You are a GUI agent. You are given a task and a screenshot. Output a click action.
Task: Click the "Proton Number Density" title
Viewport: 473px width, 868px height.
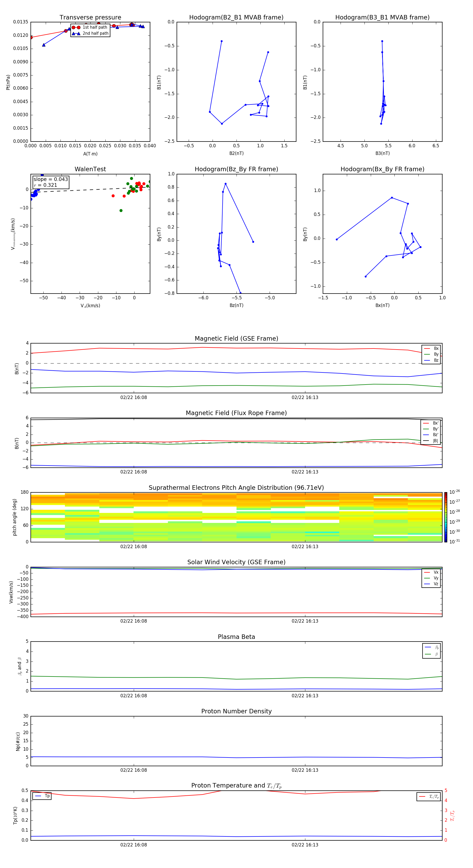[236, 712]
